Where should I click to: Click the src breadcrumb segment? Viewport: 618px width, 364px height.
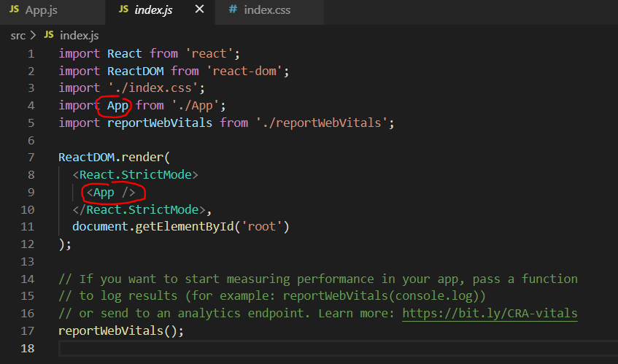click(x=18, y=36)
